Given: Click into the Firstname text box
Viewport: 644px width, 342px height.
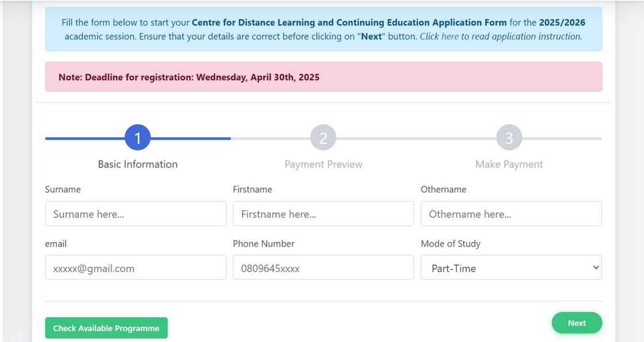Looking at the screenshot, I should 323,214.
